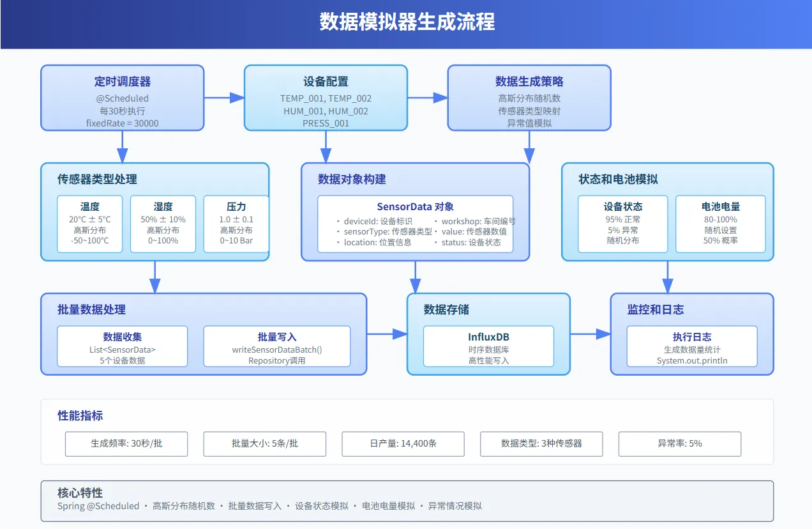Select the 数据收集 card

123,346
